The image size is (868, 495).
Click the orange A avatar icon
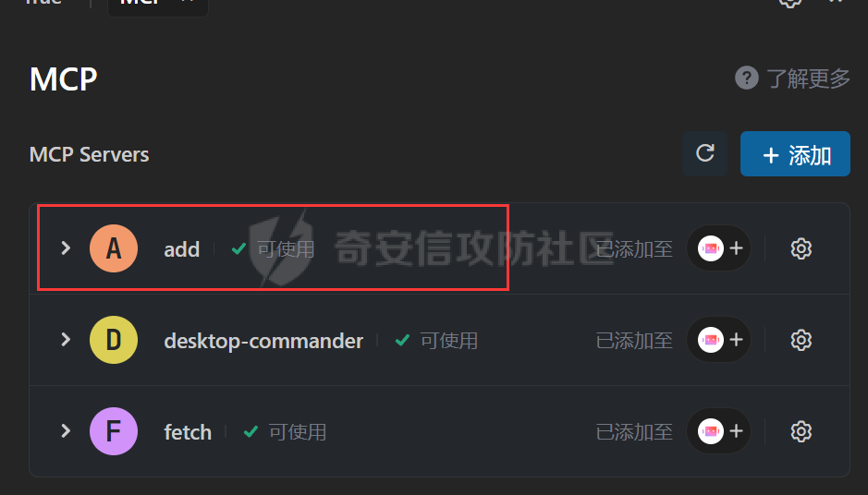click(x=114, y=248)
